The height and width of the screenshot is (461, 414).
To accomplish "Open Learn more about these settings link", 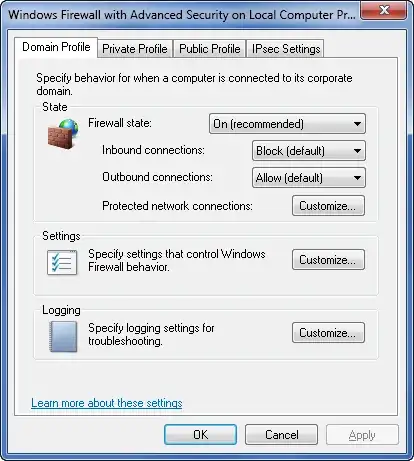I will pos(107,403).
